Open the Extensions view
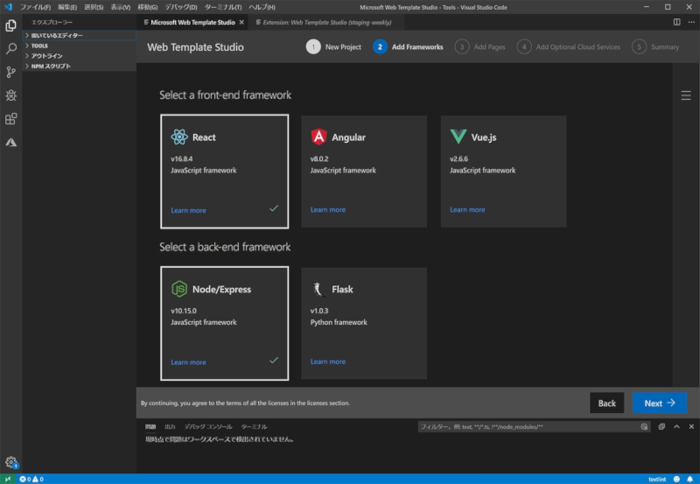The width and height of the screenshot is (700, 484). coord(11,119)
